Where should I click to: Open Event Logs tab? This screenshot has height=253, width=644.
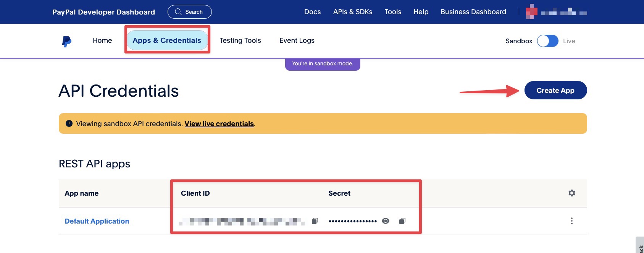coord(297,41)
